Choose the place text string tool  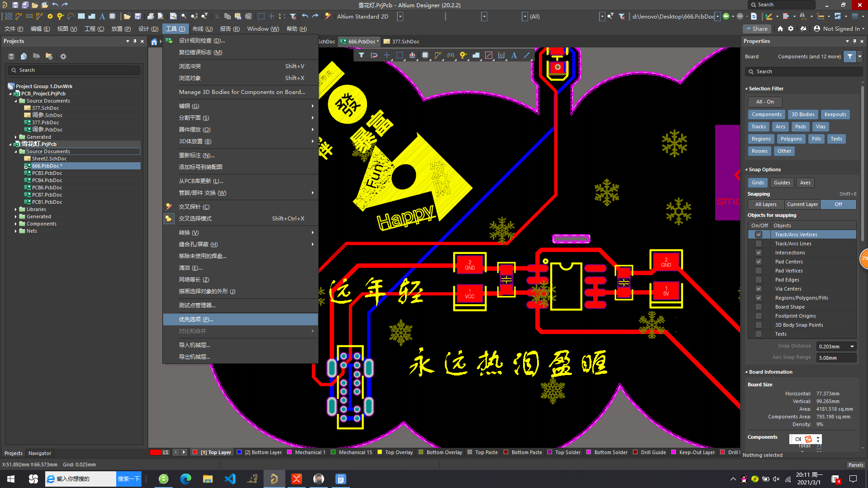[x=514, y=55]
